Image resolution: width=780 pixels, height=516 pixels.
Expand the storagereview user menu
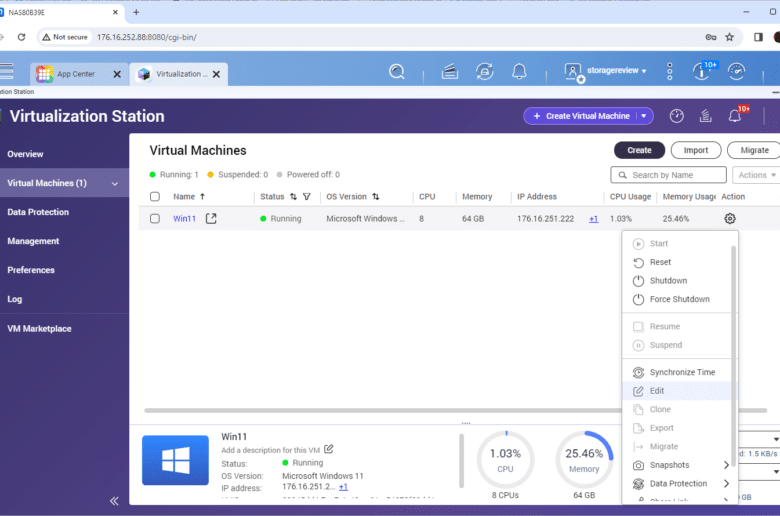pyautogui.click(x=644, y=71)
